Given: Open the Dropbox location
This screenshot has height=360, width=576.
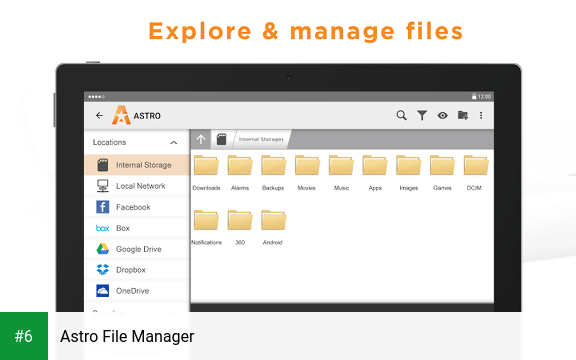Looking at the screenshot, I should (x=137, y=270).
